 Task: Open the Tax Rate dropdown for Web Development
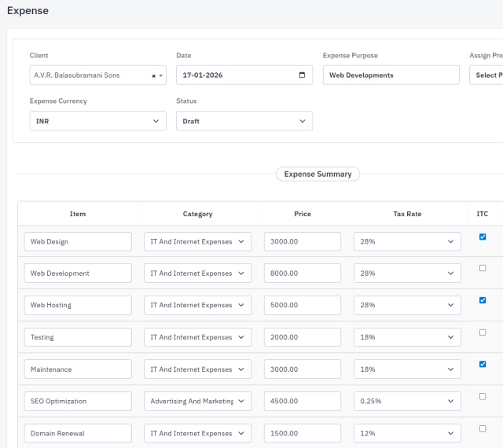(x=407, y=273)
